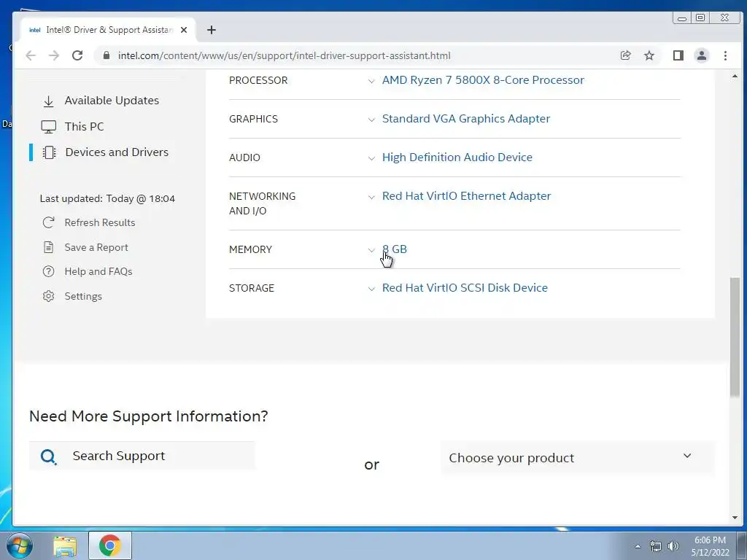Click the circular refresh icon beside Refresh Results
The image size is (747, 560).
(49, 222)
